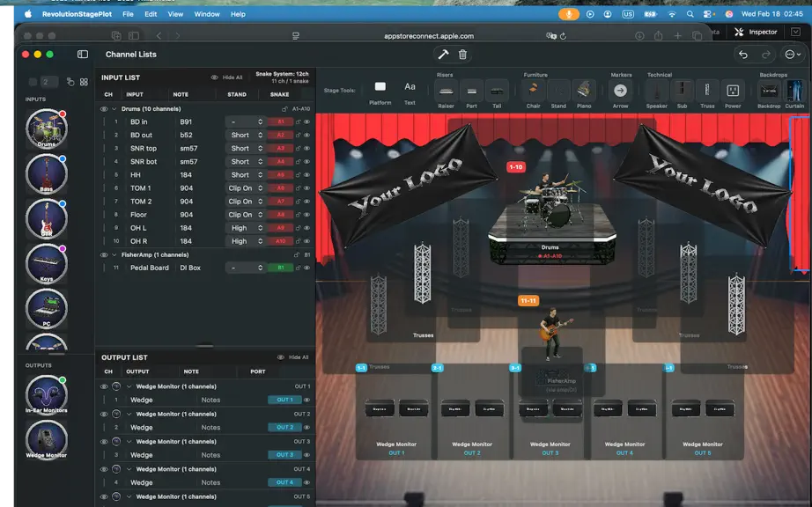Collapse Wedge Monitor OUT 1 group
The height and width of the screenshot is (507, 812).
(x=129, y=386)
